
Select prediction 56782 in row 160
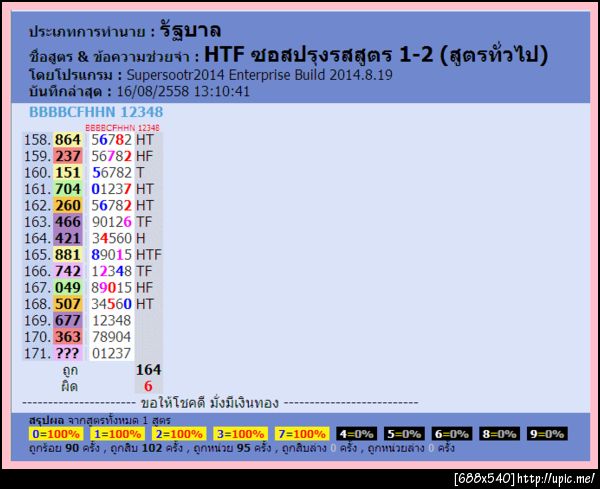coord(111,173)
